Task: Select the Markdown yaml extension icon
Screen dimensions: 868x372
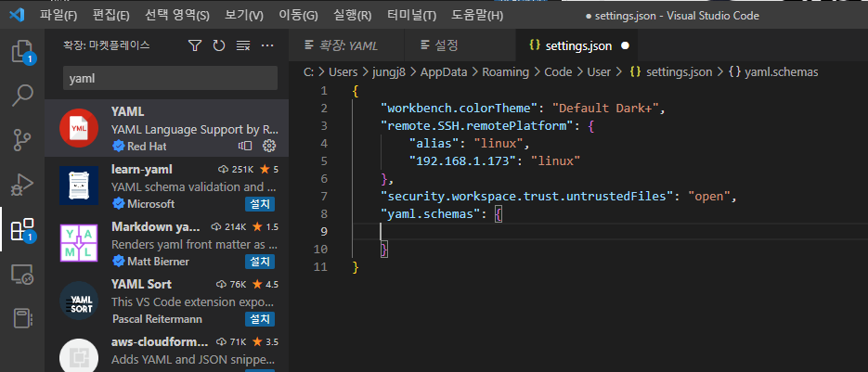Action: (x=79, y=243)
